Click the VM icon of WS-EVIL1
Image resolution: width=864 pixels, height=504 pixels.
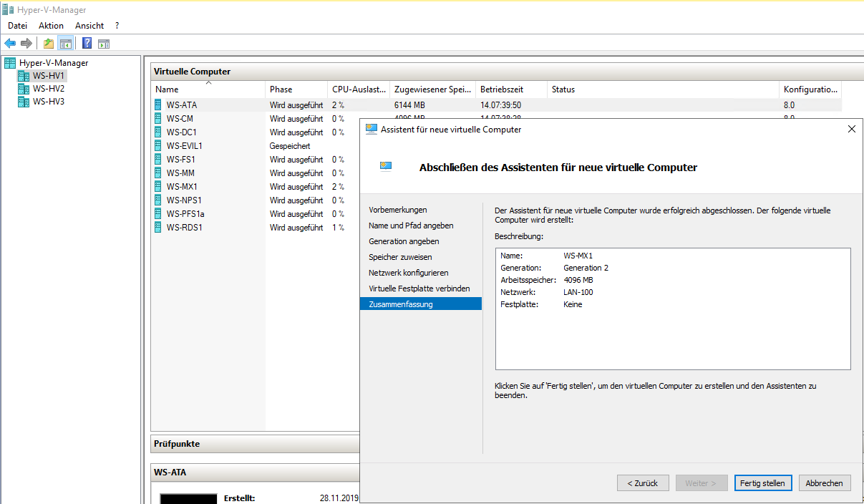pyautogui.click(x=159, y=145)
